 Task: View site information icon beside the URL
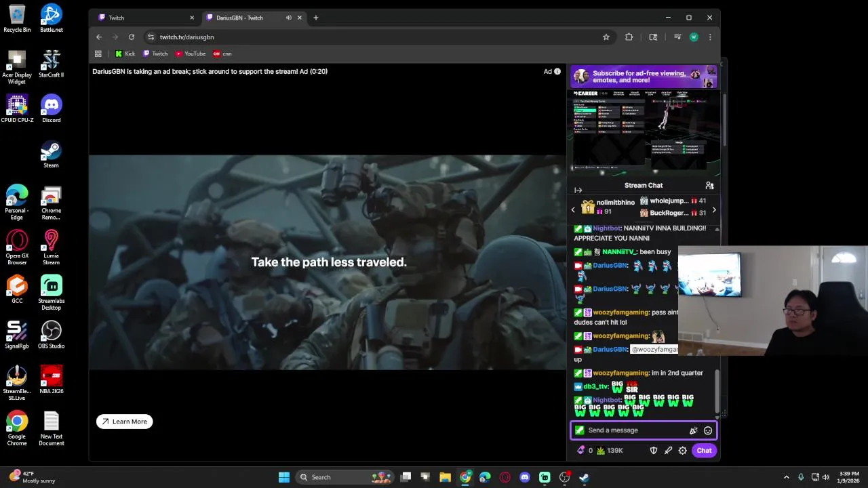coord(151,37)
